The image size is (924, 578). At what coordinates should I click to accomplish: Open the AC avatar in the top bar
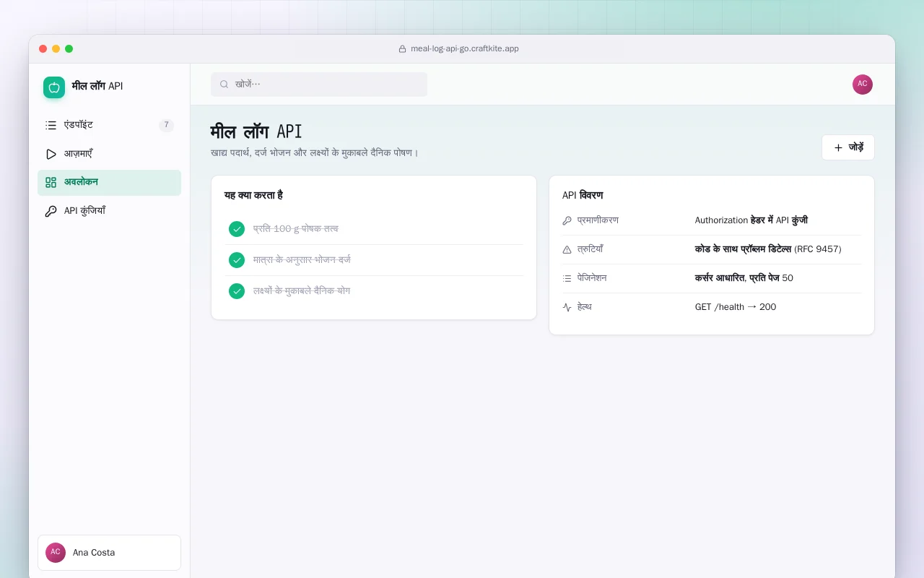click(x=863, y=85)
